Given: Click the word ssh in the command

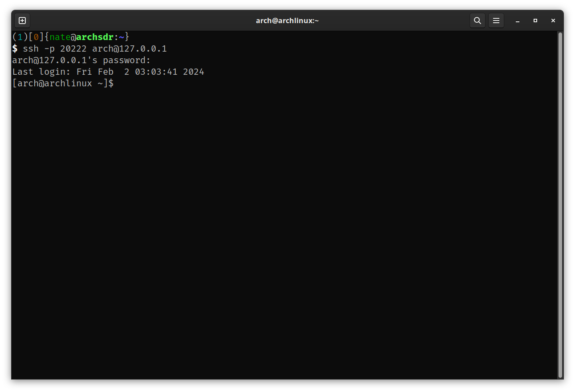Looking at the screenshot, I should click(31, 48).
